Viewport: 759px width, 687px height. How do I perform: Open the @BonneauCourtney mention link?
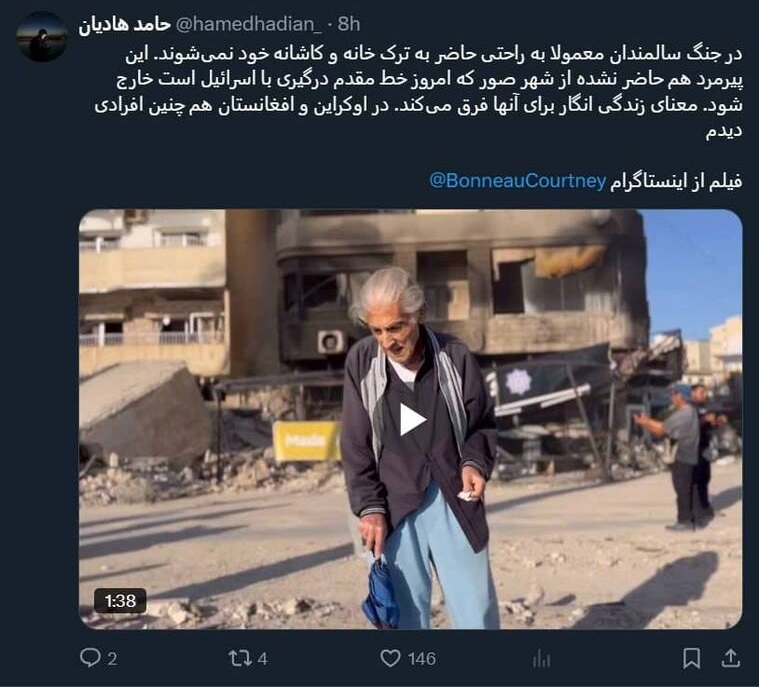[x=517, y=181]
